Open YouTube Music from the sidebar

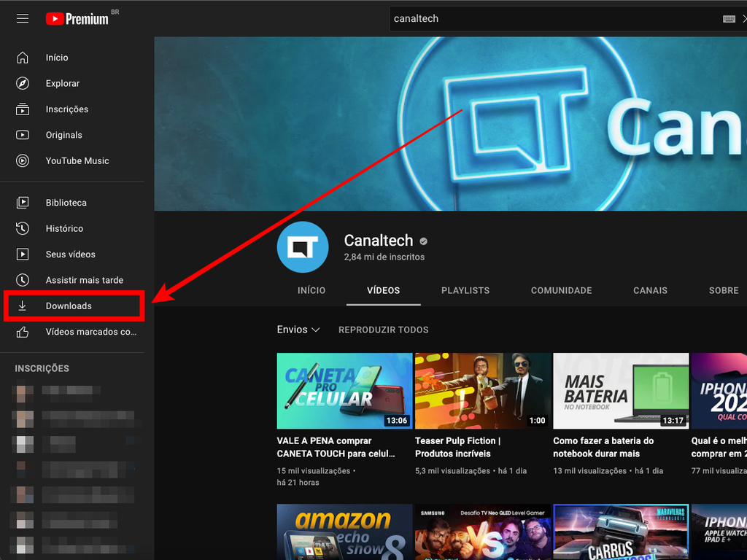tap(72, 160)
